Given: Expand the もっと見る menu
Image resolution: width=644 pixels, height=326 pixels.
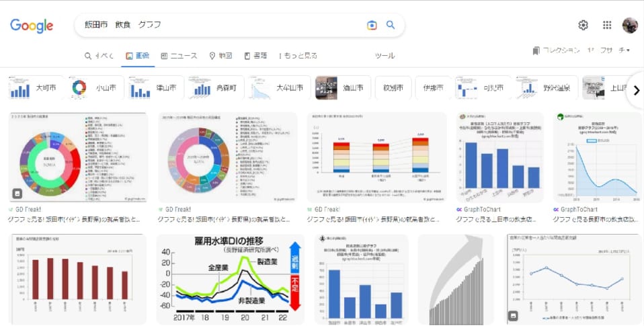Looking at the screenshot, I should click(x=297, y=55).
